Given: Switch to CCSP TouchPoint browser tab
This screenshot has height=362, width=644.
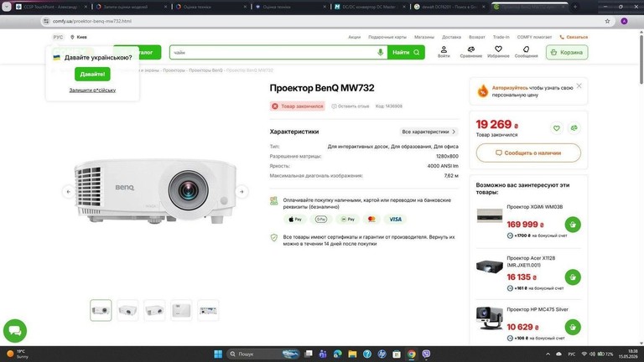Looking at the screenshot, I should click(51, 7).
